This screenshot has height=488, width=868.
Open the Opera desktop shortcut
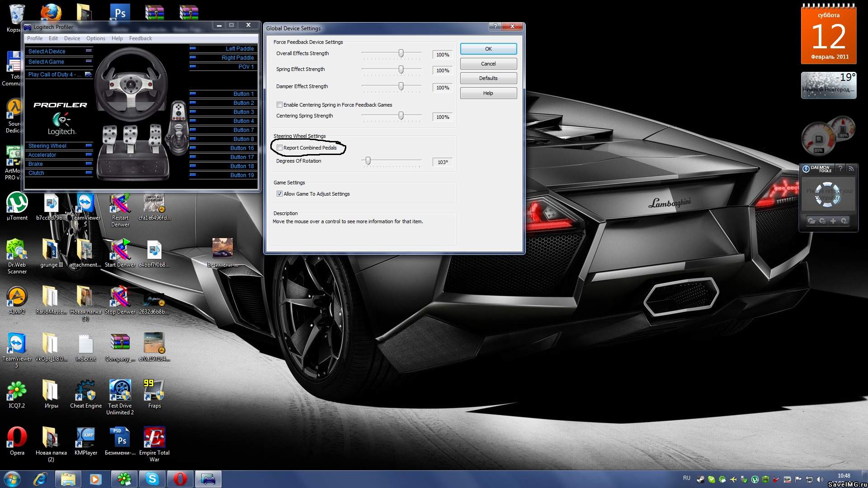pos(17,441)
